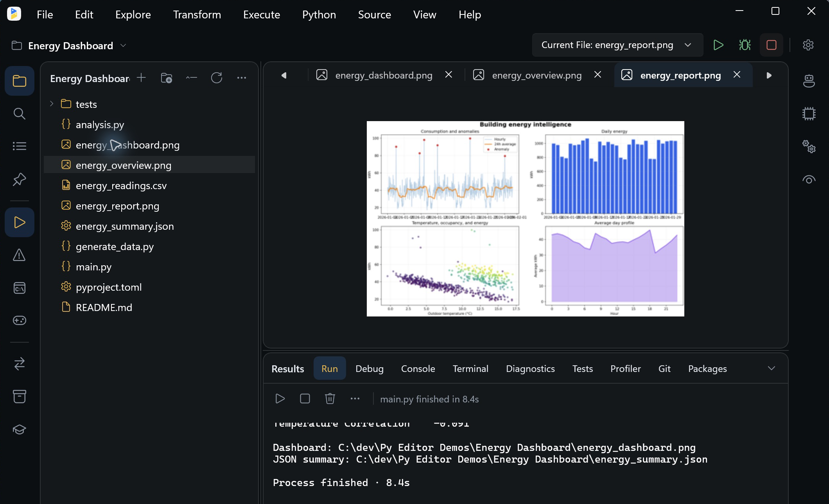Open the double gears icon on right
829x504 pixels.
pos(809,147)
